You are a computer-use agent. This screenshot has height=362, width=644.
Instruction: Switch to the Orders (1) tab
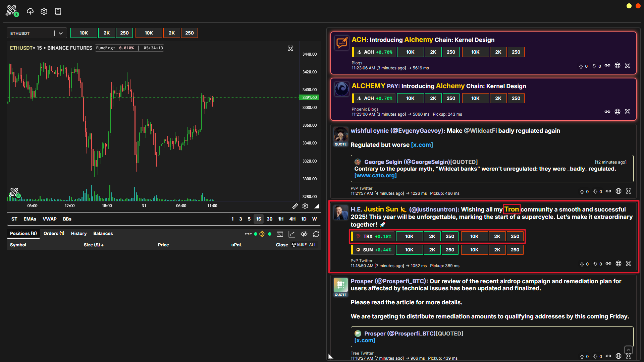(54, 234)
